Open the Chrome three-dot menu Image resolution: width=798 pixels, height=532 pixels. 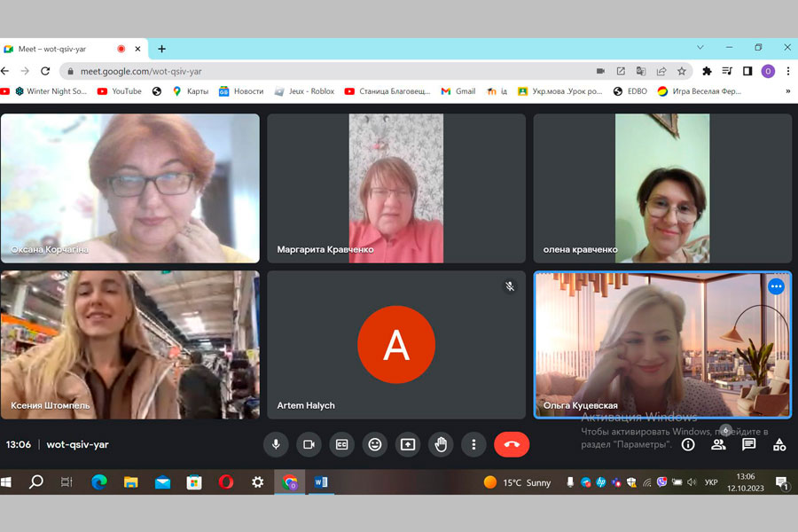point(788,71)
